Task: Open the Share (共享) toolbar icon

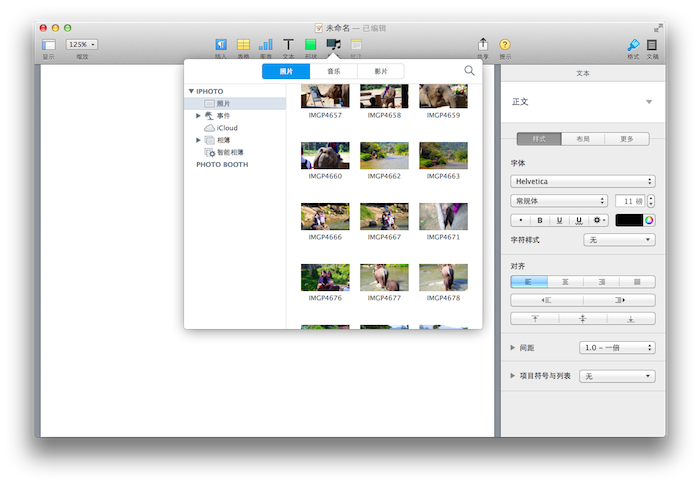Action: tap(483, 45)
